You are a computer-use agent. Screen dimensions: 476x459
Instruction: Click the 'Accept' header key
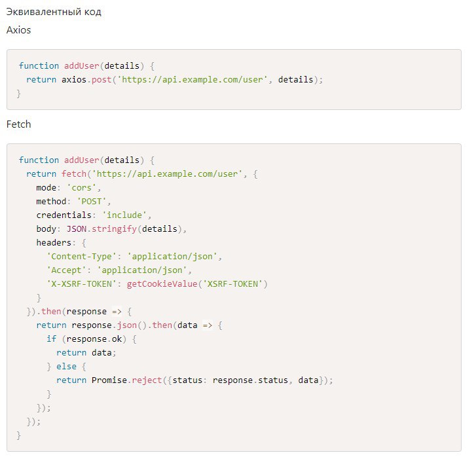(65, 270)
